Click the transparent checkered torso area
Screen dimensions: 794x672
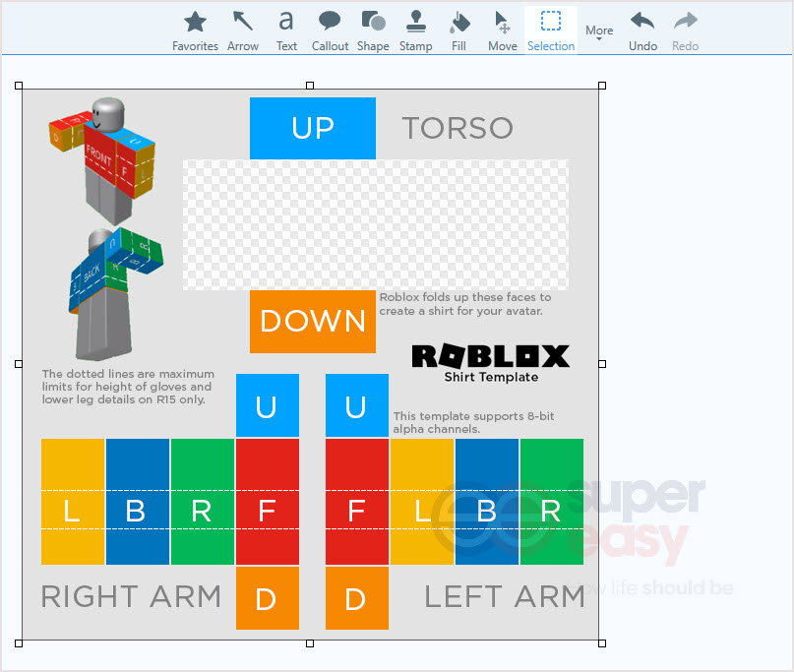tap(375, 225)
